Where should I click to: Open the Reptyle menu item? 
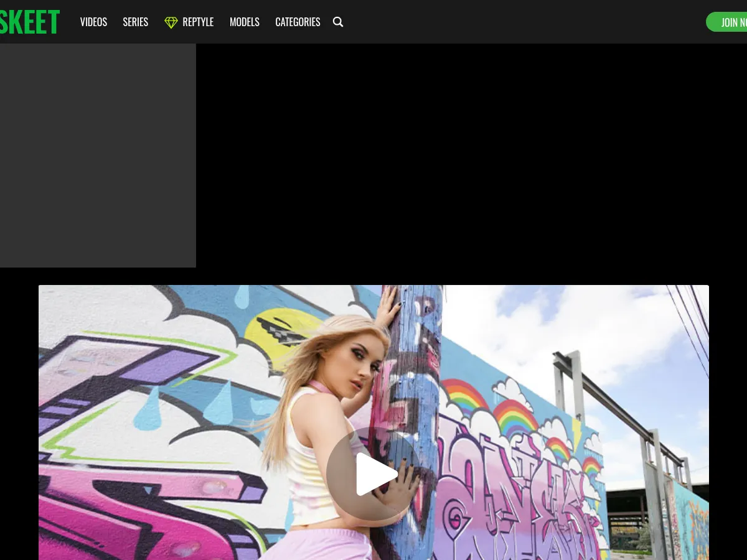[189, 22]
